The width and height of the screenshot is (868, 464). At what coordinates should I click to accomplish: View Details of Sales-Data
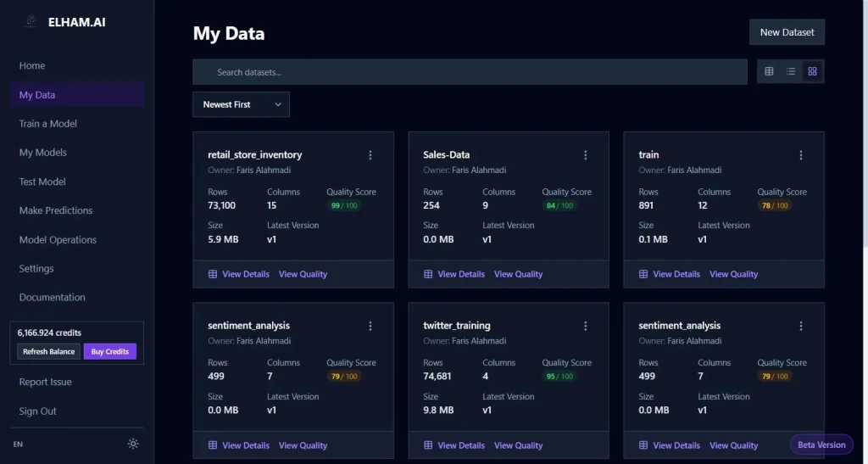click(461, 274)
